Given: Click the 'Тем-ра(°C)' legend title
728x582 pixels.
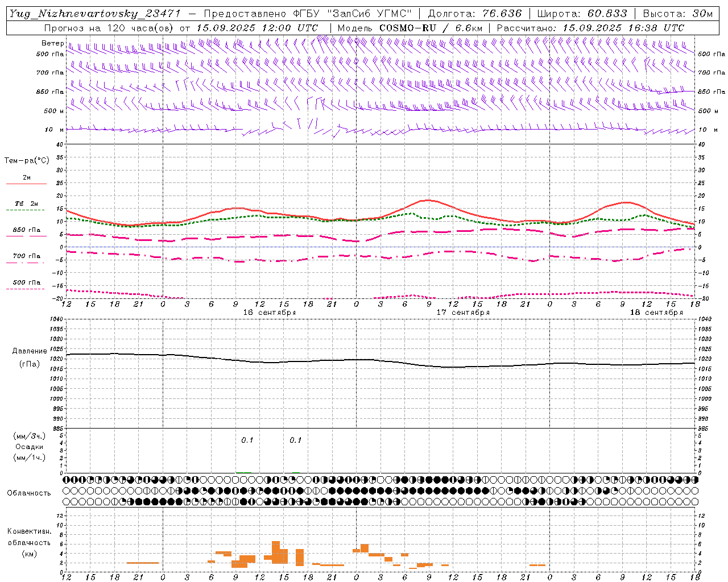Looking at the screenshot, I should tap(27, 161).
